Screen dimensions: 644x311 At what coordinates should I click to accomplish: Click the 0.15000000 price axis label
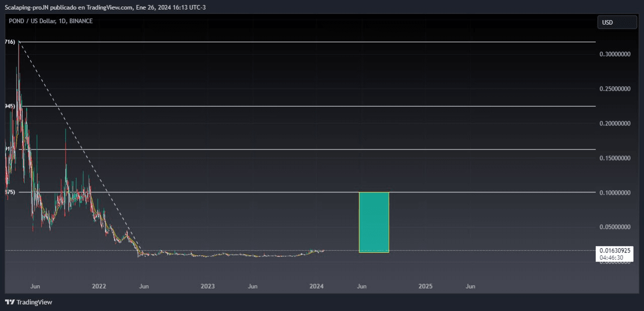click(614, 158)
